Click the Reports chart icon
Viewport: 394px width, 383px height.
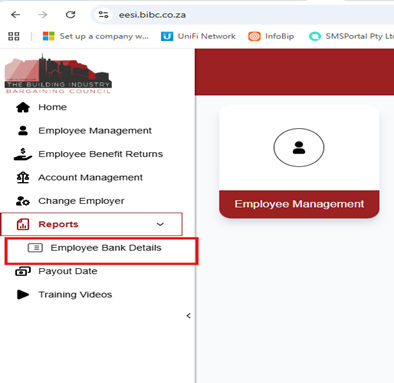(23, 224)
